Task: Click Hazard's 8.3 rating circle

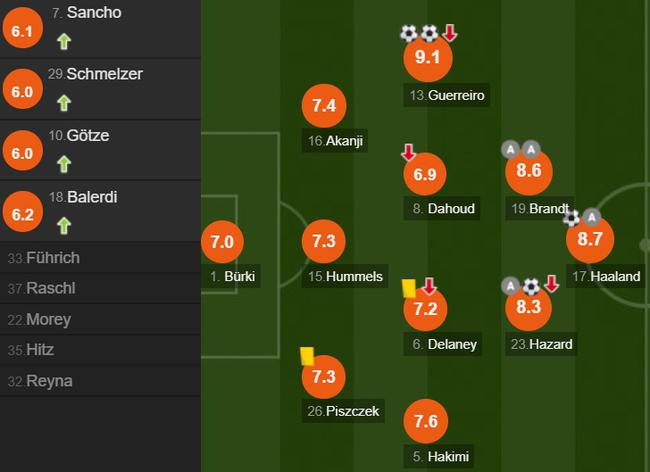Action: tap(529, 308)
